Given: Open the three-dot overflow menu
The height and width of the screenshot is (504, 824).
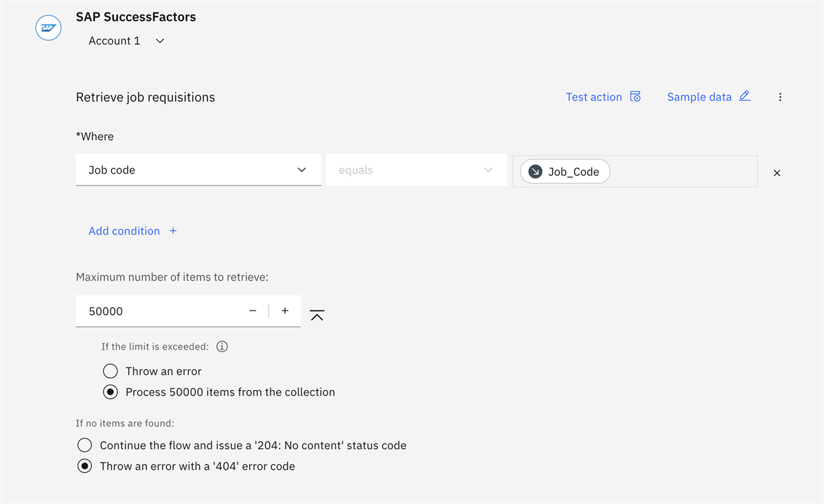Looking at the screenshot, I should (x=780, y=98).
